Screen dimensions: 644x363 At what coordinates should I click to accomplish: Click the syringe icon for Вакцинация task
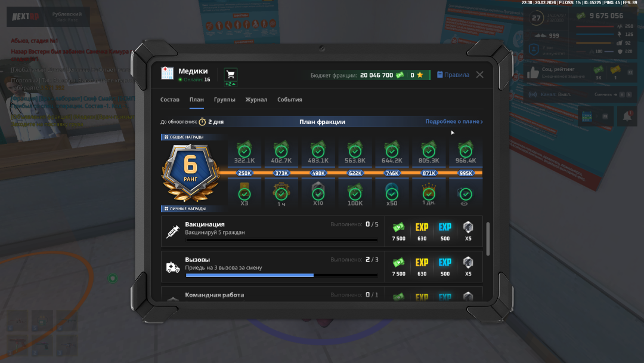pos(173,232)
